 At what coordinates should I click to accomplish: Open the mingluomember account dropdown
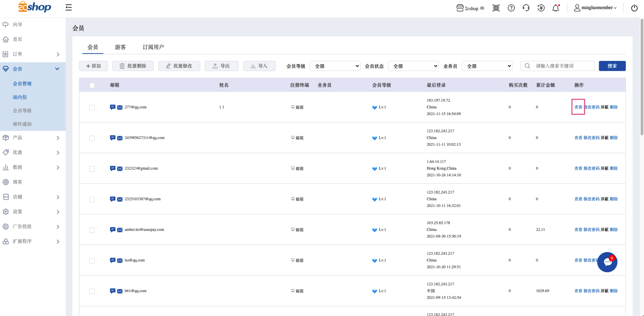595,8
